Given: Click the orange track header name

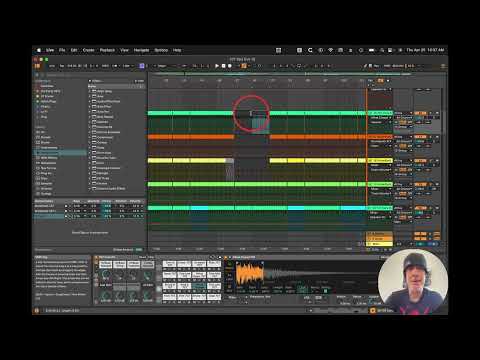Looking at the screenshot, I should (380, 137).
